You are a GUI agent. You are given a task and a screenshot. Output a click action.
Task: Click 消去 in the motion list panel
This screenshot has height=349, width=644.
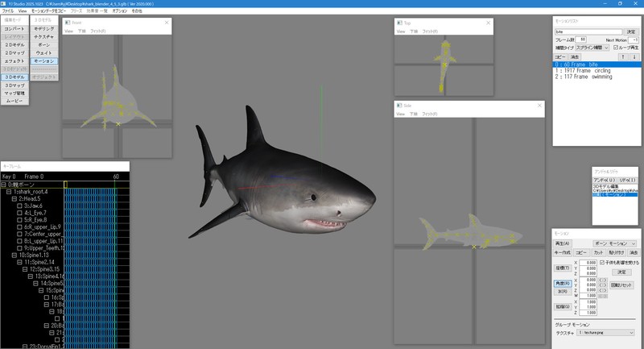tap(575, 57)
